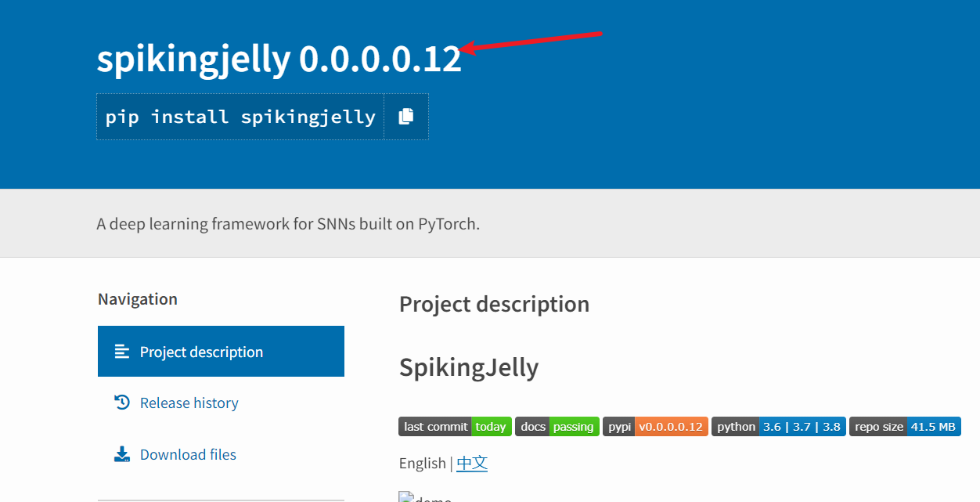Open the 'docs passing' badge
The height and width of the screenshot is (502, 980).
(x=557, y=426)
